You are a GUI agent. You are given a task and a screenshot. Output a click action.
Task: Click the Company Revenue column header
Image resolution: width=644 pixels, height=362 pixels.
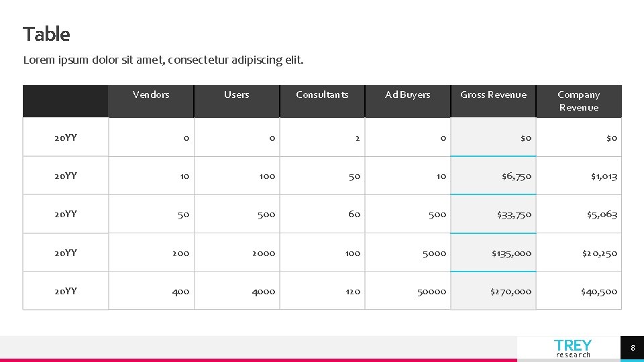coord(579,101)
